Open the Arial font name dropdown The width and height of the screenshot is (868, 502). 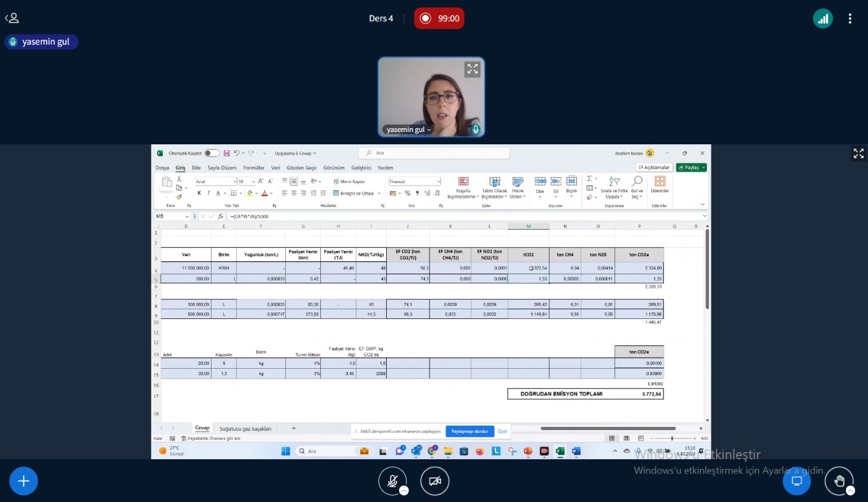[x=234, y=182]
